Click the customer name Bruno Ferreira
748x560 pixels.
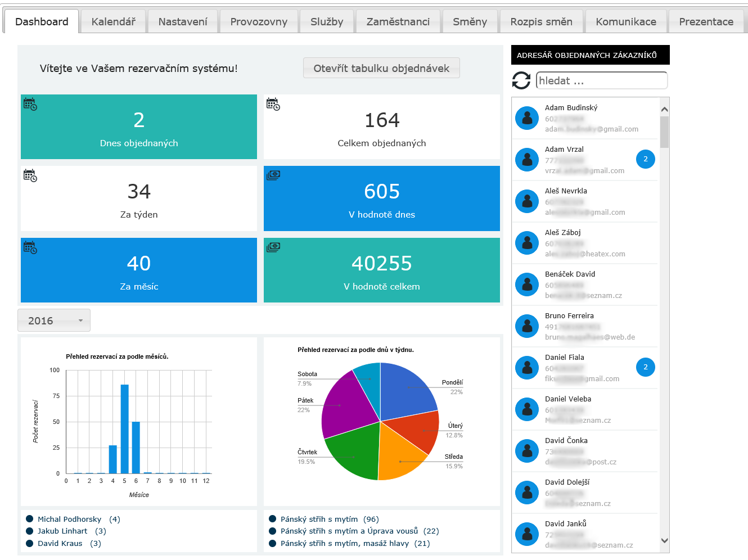point(569,315)
